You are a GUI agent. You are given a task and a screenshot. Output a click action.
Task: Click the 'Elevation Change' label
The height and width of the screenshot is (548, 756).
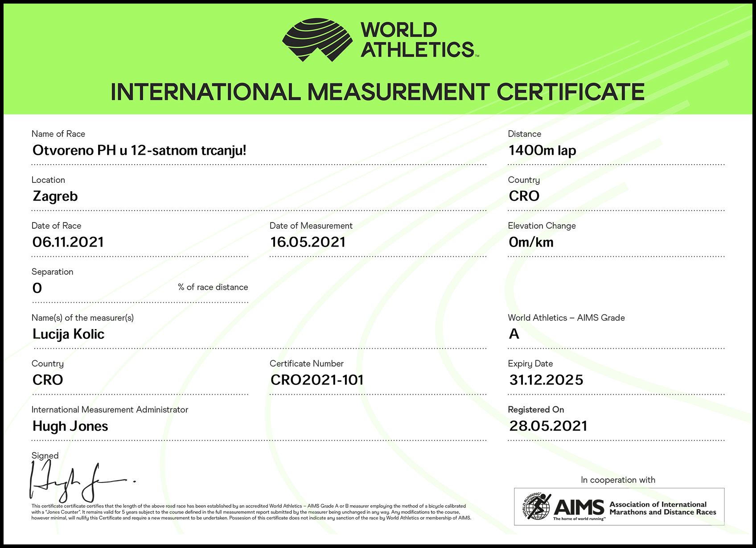[x=542, y=226]
